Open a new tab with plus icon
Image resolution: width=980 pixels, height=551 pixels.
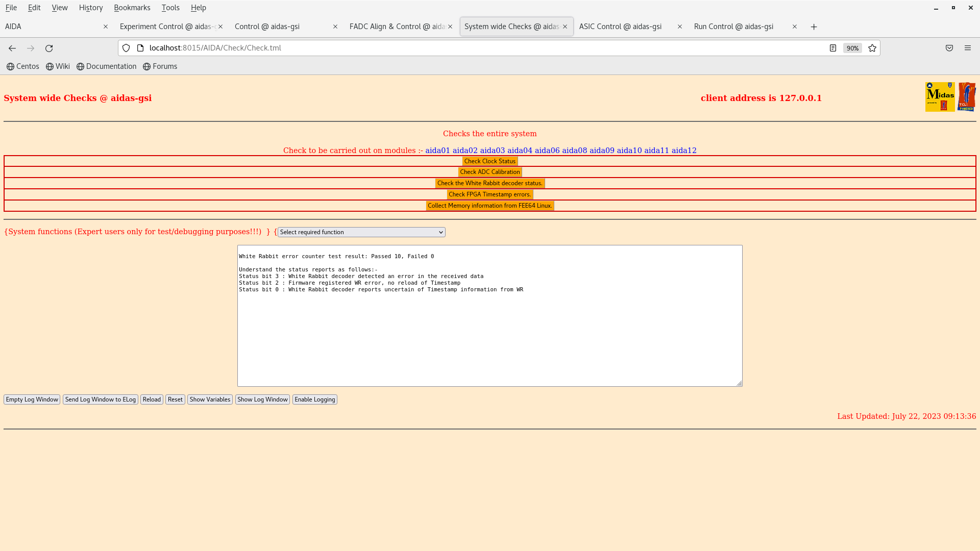[814, 27]
